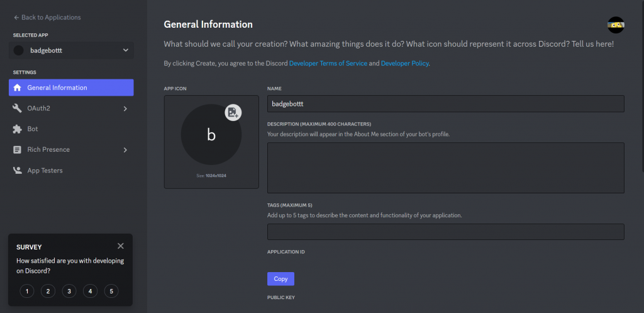The height and width of the screenshot is (313, 644).
Task: Click the PUBLIC KEY label
Action: 281,297
